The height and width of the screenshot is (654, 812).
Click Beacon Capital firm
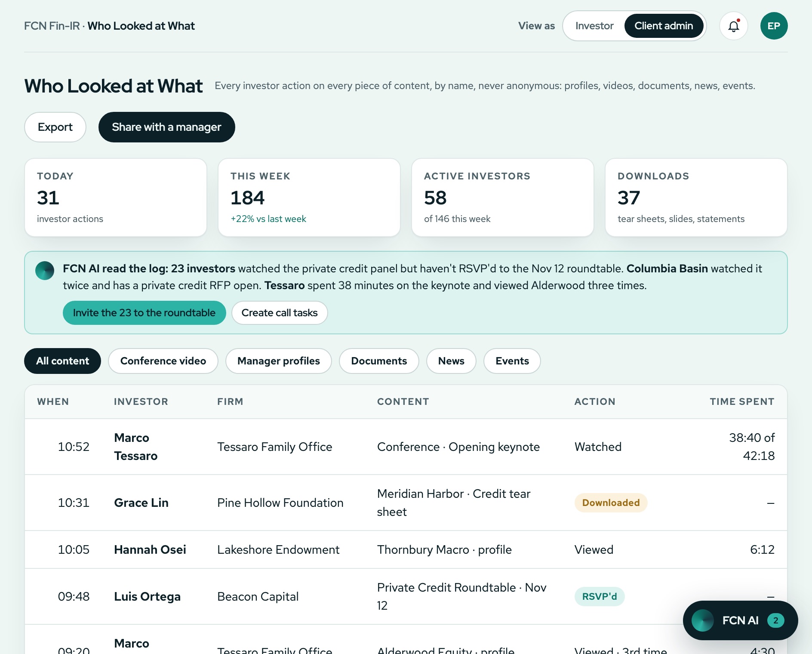point(258,596)
